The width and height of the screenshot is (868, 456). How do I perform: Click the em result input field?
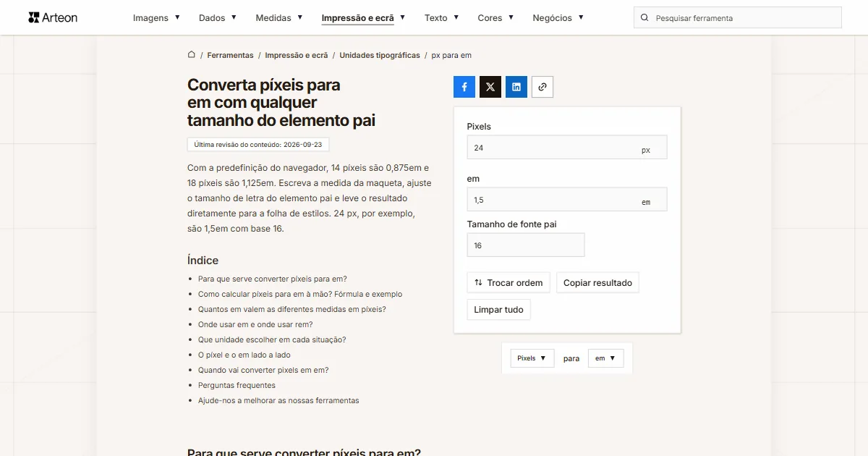pyautogui.click(x=567, y=199)
